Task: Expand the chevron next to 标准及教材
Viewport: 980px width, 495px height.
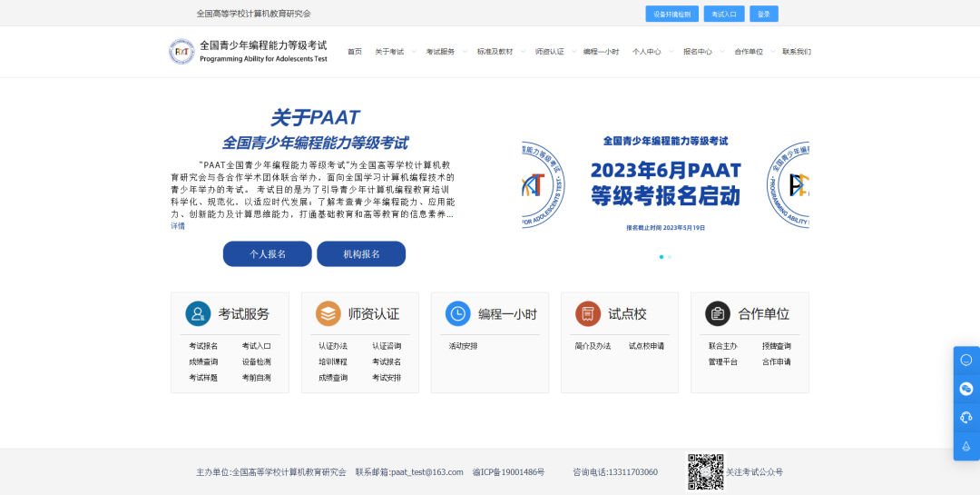Action: (x=523, y=52)
